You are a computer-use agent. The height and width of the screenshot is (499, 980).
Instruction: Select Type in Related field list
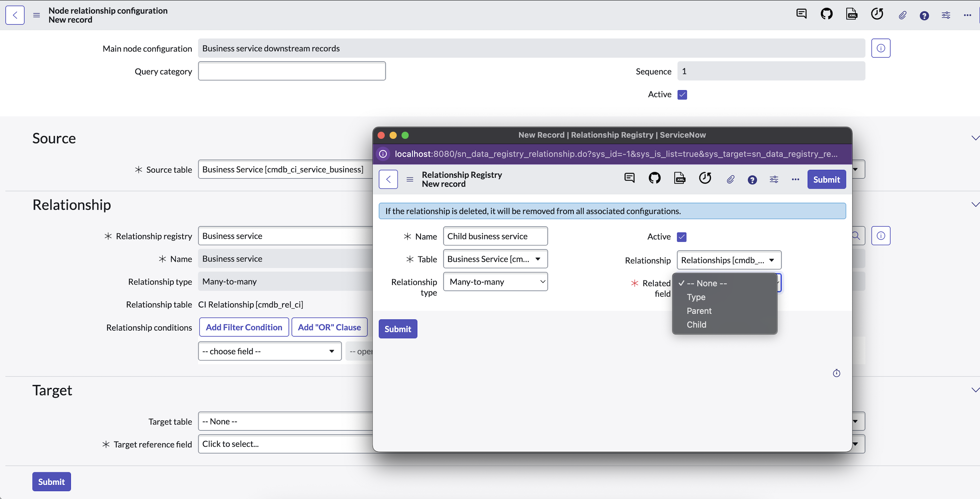pyautogui.click(x=724, y=297)
